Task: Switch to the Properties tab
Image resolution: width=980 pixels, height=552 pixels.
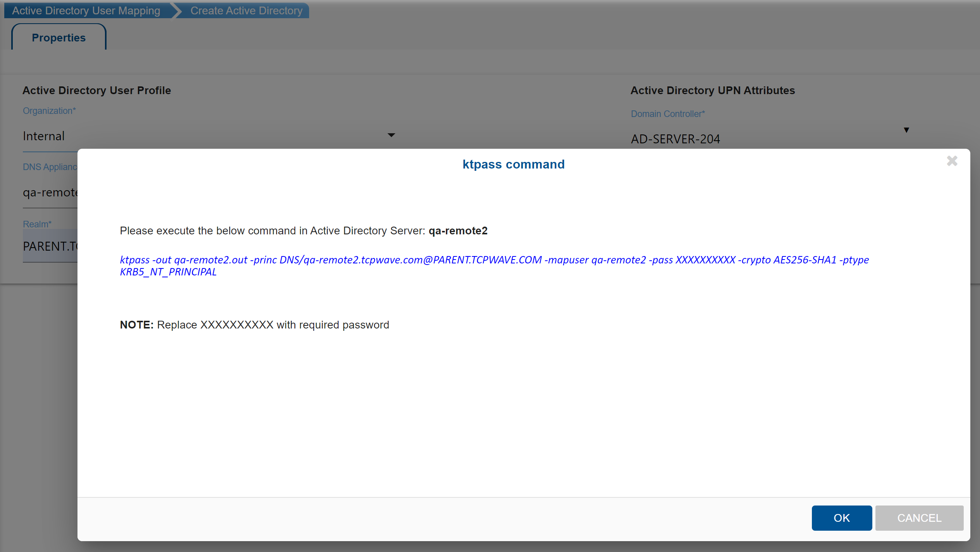Action: coord(59,38)
